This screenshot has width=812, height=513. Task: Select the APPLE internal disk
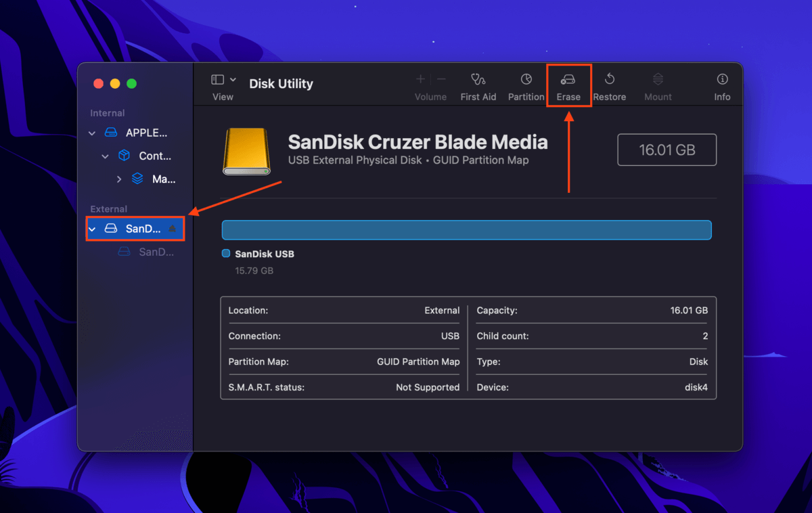click(146, 133)
